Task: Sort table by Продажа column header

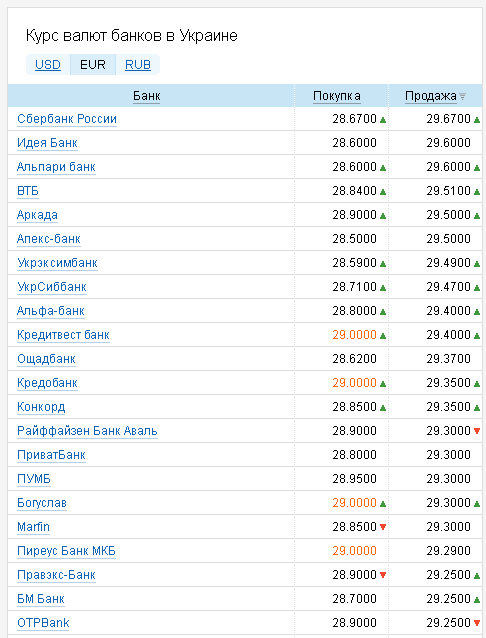Action: [431, 96]
